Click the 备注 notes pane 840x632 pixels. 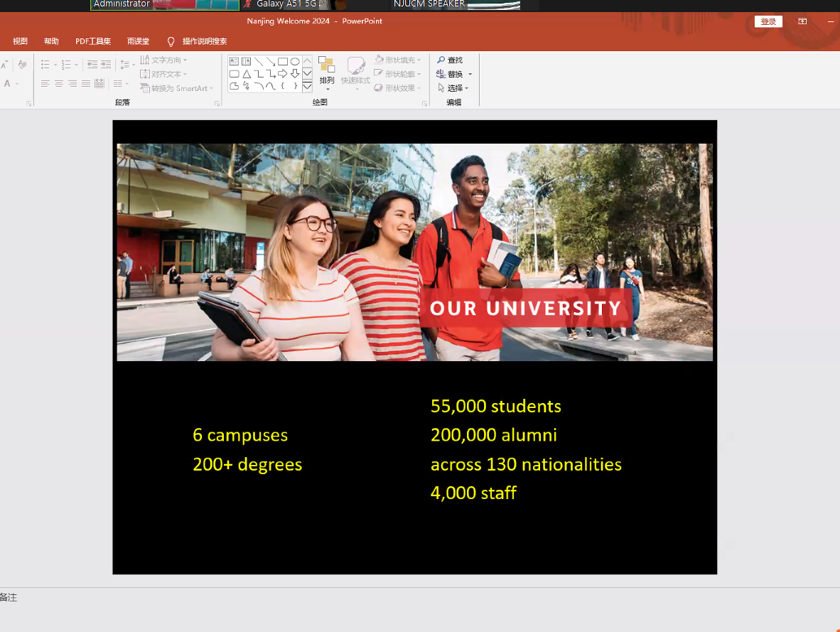click(9, 597)
